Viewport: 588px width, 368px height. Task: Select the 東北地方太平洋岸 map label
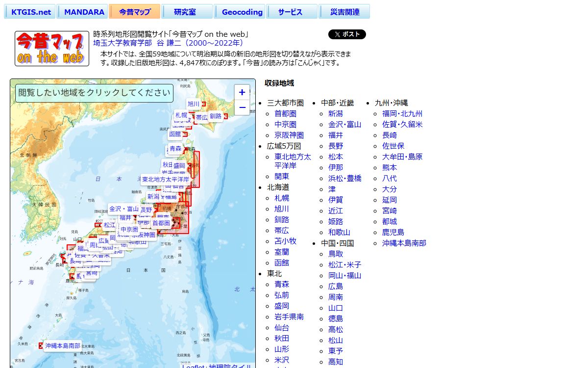[x=166, y=180]
